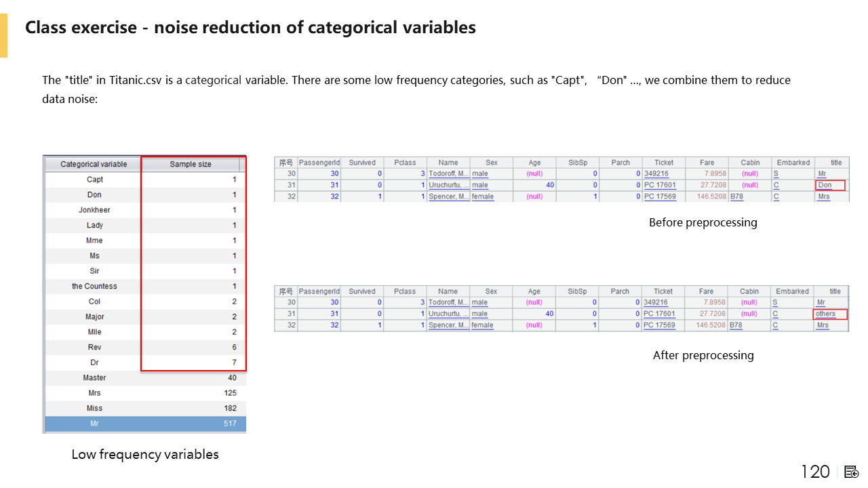Click the red-boxed "others" title cell
This screenshot has height=488, width=868.
tap(831, 314)
